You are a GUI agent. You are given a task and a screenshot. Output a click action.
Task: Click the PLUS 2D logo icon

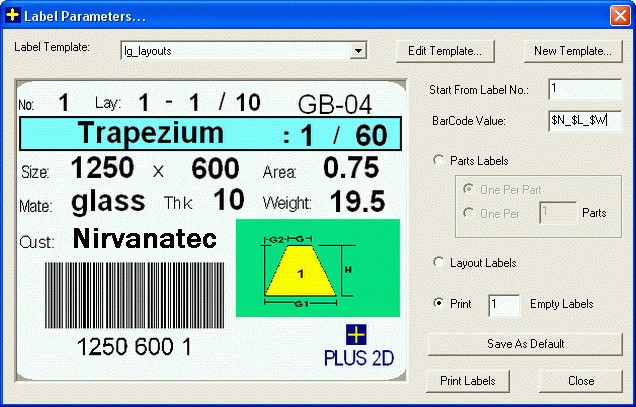356,334
